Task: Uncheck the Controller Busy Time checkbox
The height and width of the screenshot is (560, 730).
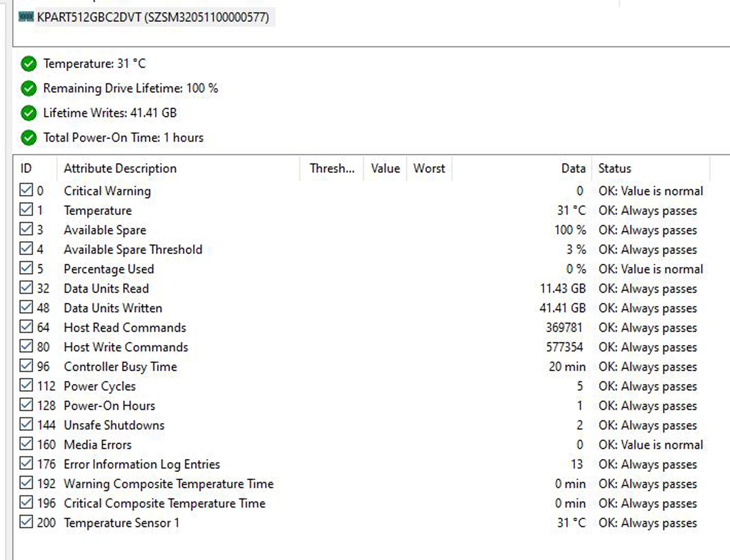Action: [x=26, y=366]
